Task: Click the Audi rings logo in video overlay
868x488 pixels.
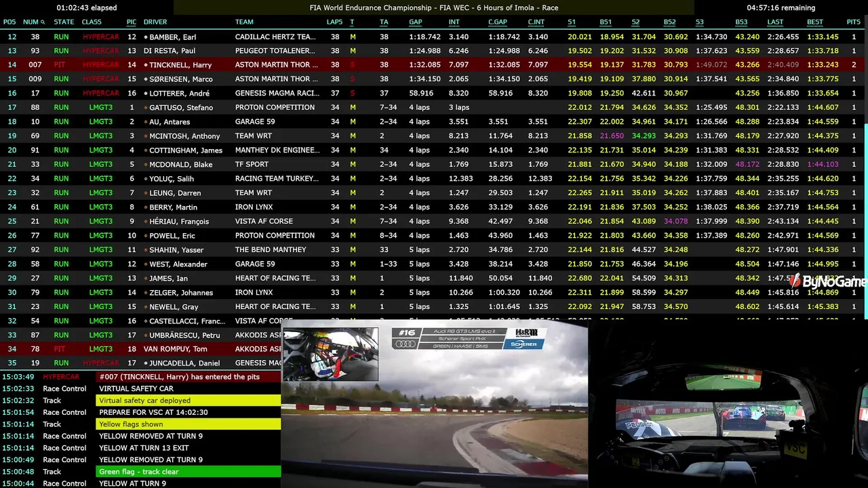Action: tap(405, 344)
